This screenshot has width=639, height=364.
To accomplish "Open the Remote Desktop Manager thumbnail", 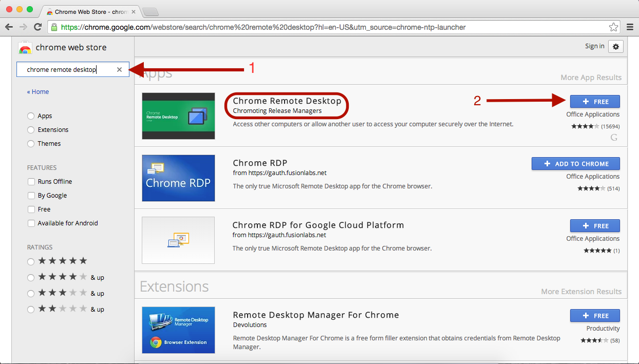I will click(x=178, y=330).
